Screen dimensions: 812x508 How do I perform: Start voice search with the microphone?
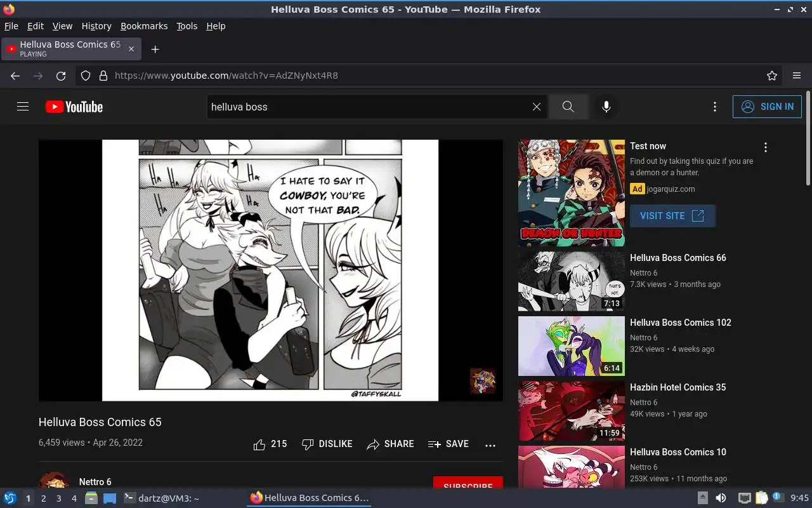pos(606,107)
